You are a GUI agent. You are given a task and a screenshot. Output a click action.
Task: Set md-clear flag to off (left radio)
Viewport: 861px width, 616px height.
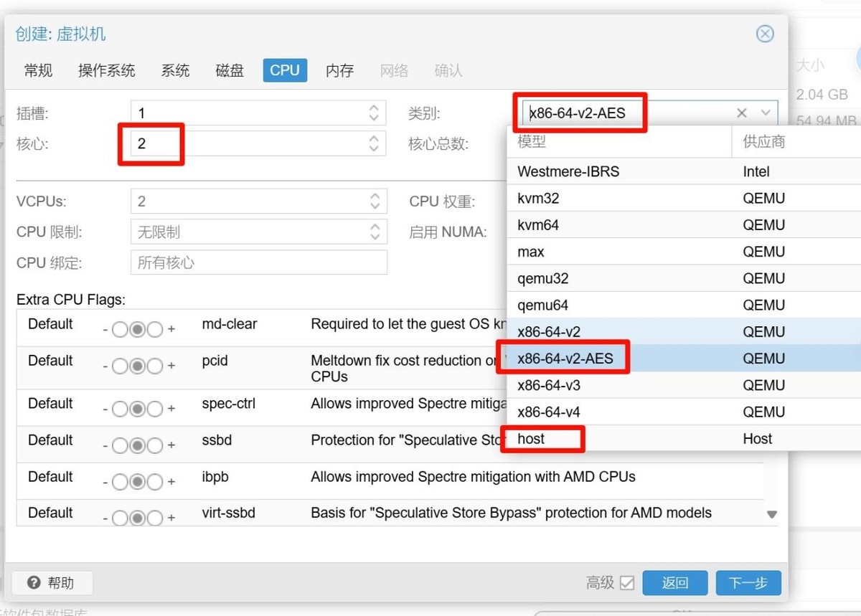pyautogui.click(x=119, y=328)
